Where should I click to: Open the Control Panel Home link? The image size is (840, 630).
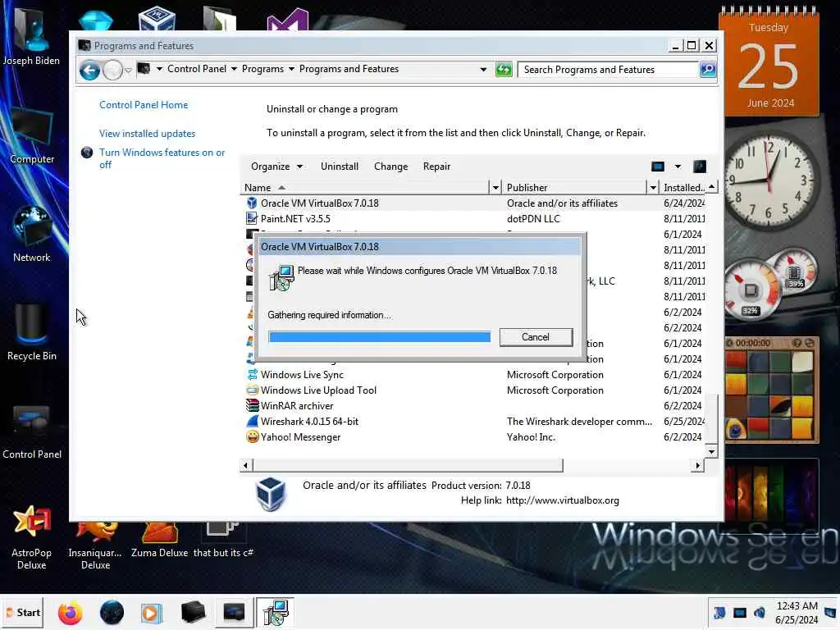tap(144, 105)
